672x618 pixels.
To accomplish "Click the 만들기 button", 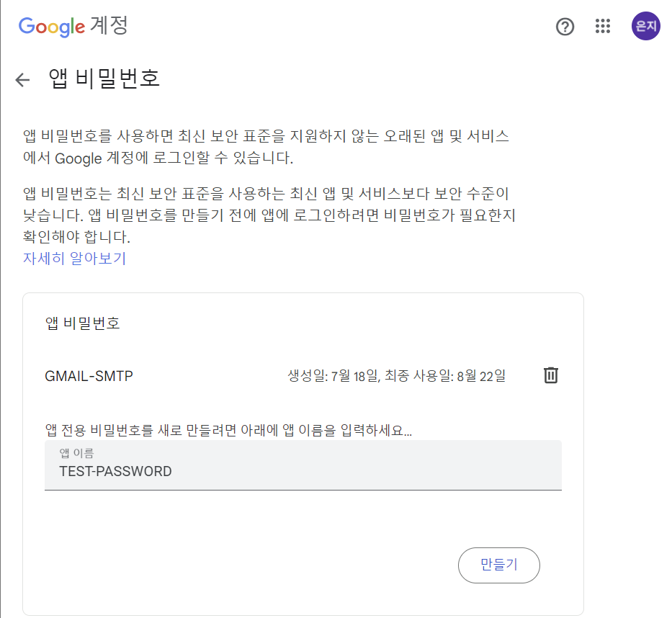I will point(499,565).
